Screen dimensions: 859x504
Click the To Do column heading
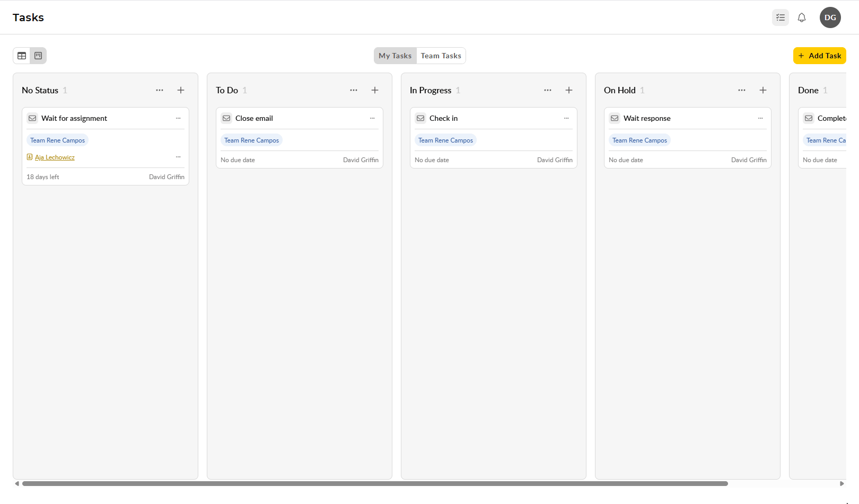227,90
